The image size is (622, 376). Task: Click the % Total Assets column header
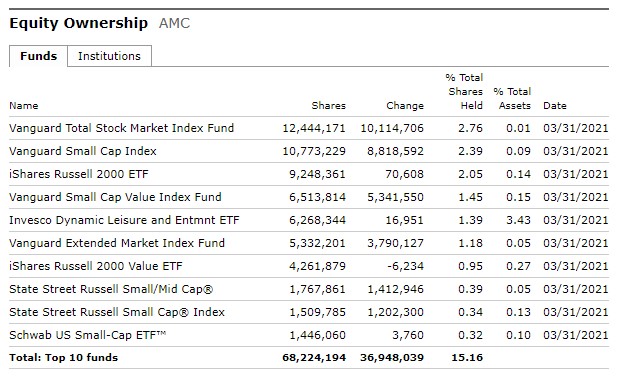[x=512, y=98]
